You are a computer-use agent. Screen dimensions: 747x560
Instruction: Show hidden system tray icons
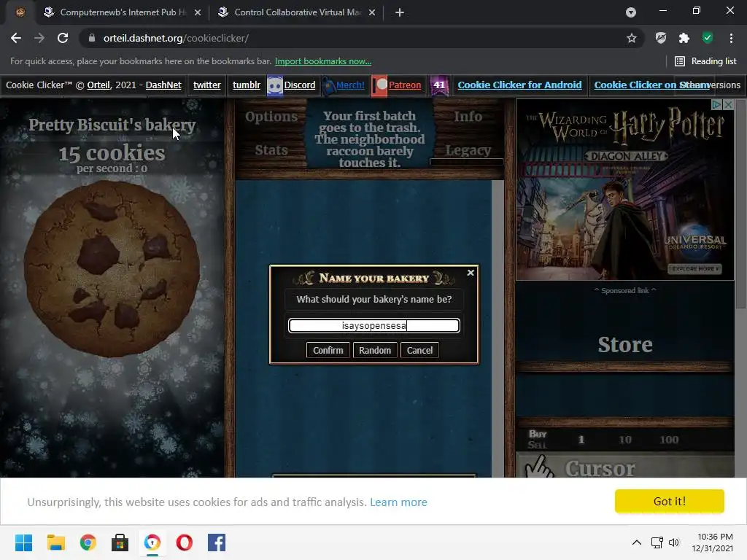tap(636, 542)
